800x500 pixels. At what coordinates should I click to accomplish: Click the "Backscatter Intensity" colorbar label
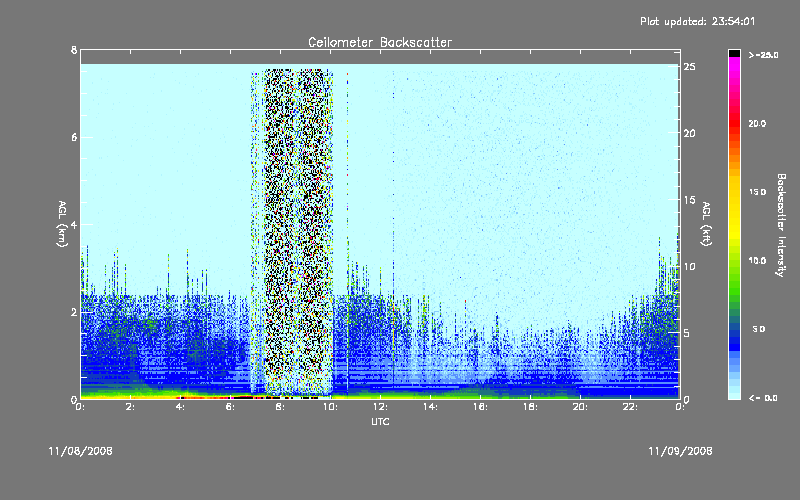point(781,225)
